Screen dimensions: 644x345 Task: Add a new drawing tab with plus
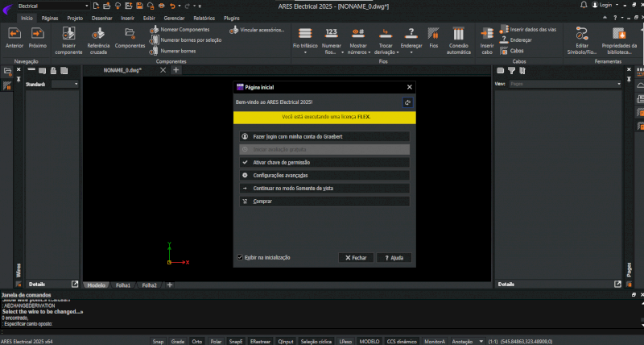pyautogui.click(x=175, y=70)
